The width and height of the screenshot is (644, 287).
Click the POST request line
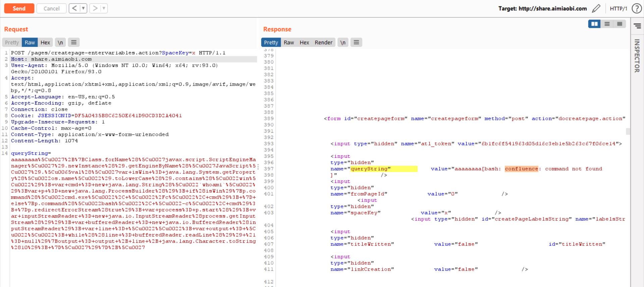pyautogui.click(x=118, y=53)
